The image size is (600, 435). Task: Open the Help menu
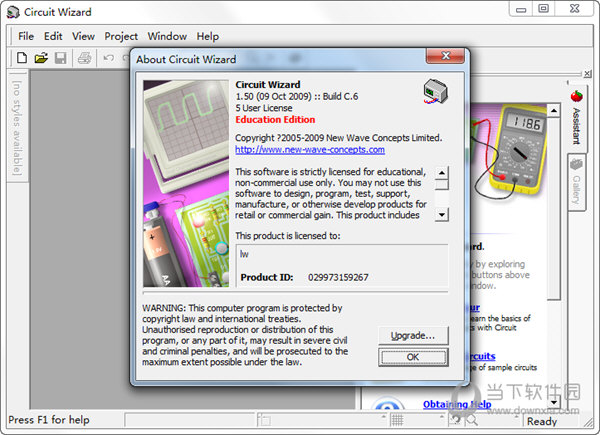tap(208, 36)
